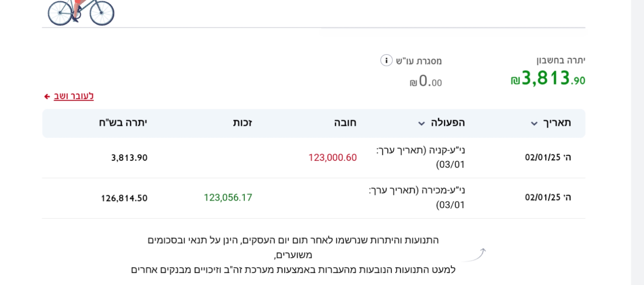Select the חובה column header
The height and width of the screenshot is (285, 644).
coord(345,123)
